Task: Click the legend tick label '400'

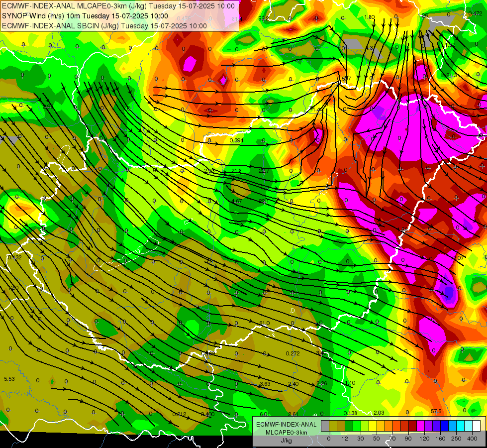Action: click(x=472, y=439)
